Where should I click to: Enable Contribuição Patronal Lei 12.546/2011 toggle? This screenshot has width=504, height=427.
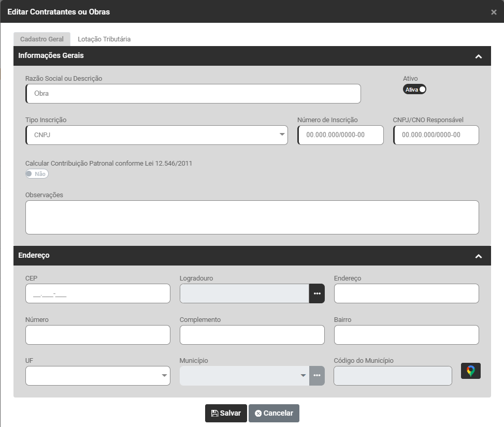37,174
